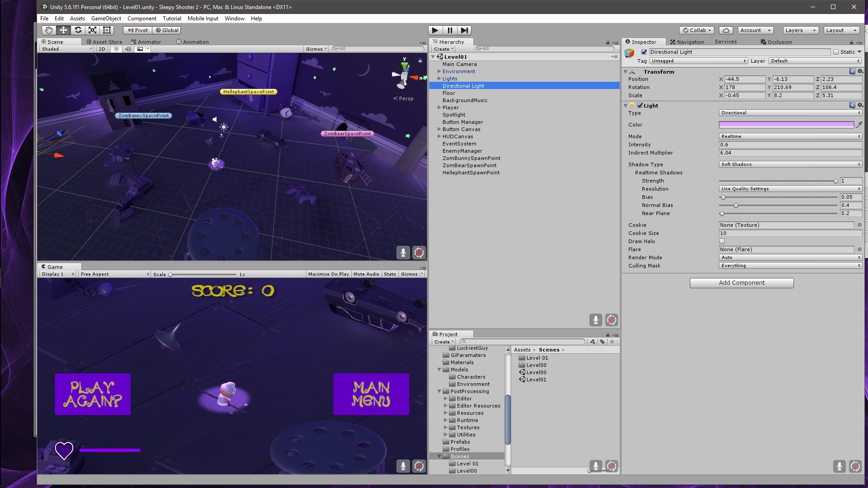868x488 pixels.
Task: Select the Scale tool
Action: point(92,30)
